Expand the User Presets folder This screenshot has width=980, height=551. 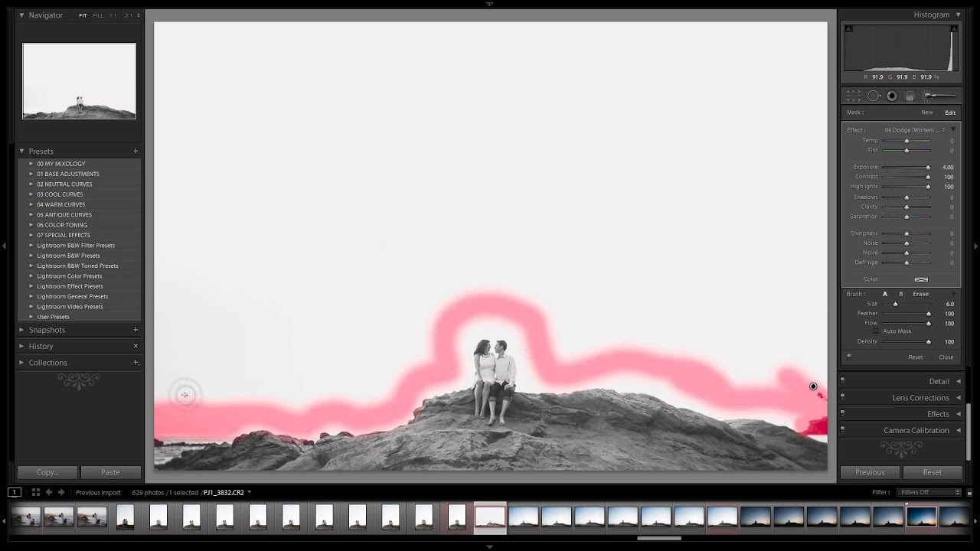(31, 317)
